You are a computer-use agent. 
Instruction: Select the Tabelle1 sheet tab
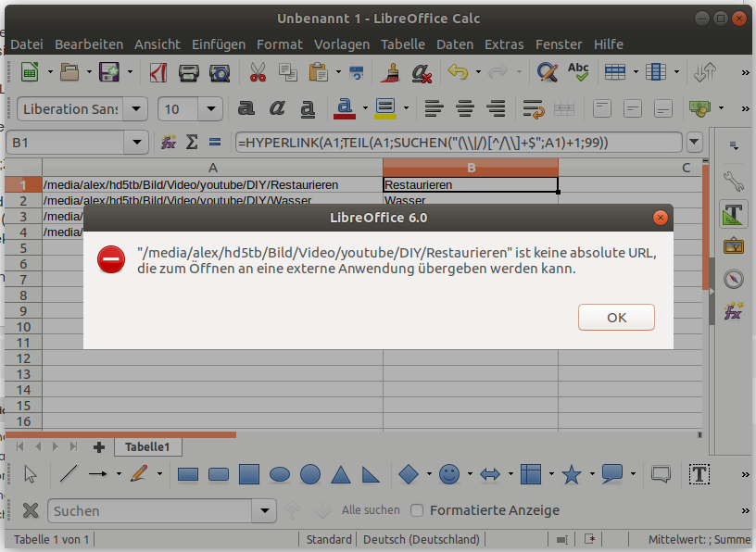[148, 447]
